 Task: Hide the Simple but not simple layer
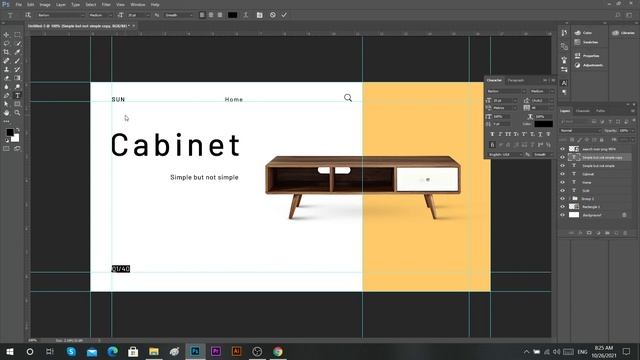pos(562,166)
